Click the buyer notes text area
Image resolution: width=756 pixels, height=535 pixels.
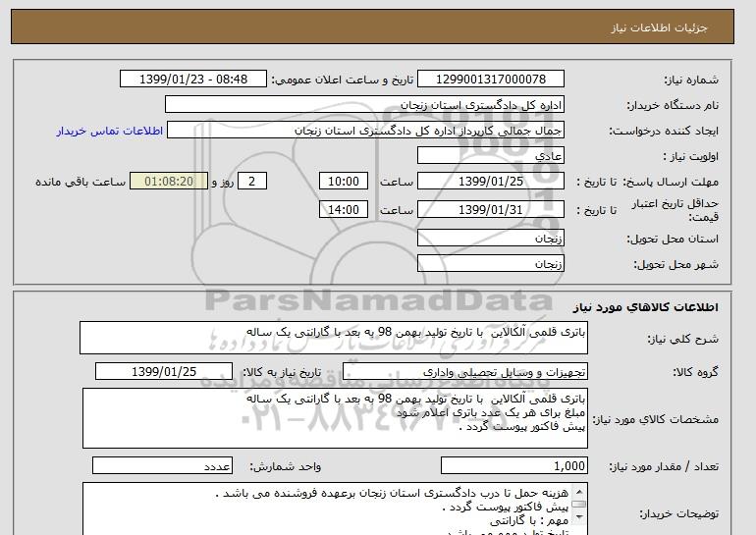click(x=335, y=508)
